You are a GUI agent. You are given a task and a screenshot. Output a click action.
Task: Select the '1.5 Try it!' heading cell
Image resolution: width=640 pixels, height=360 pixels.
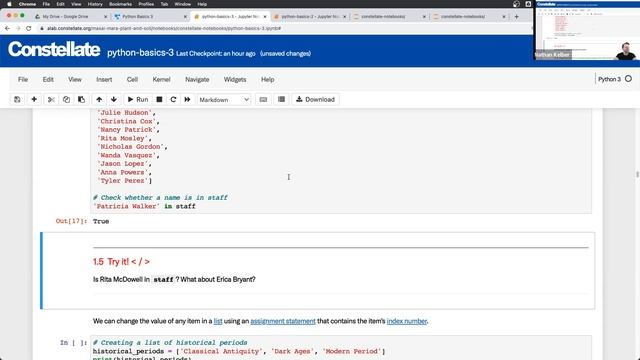pyautogui.click(x=121, y=262)
